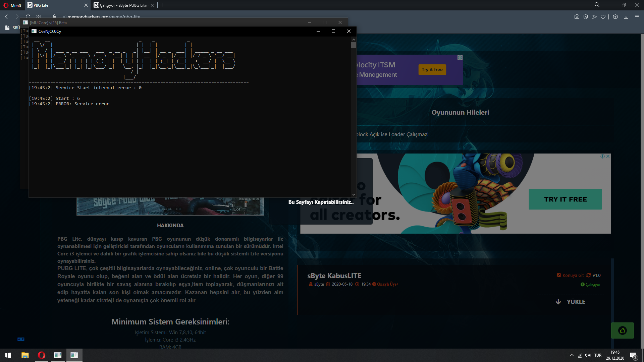Click the sByte PUBG Lite preview thumbnail
Screen dimensions: 644x362
[x=170, y=206]
